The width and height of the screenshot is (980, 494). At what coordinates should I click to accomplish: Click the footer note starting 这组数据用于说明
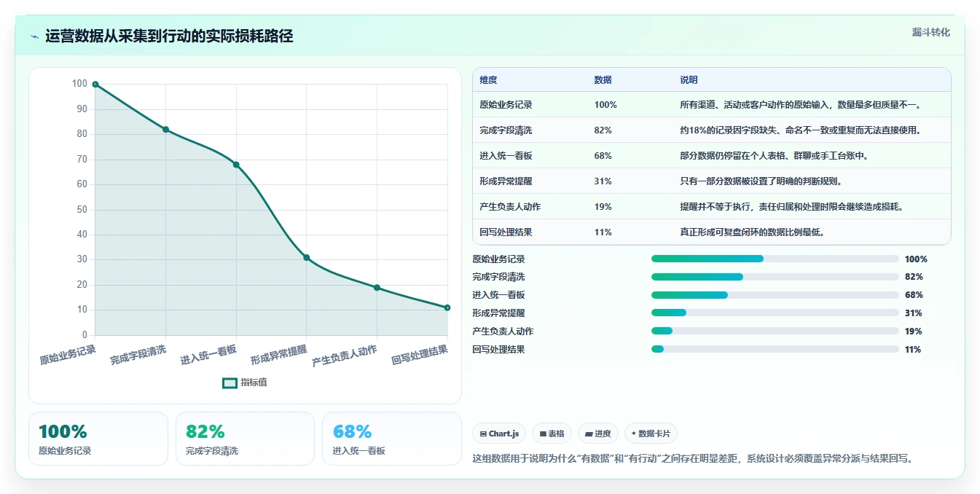coord(693,459)
